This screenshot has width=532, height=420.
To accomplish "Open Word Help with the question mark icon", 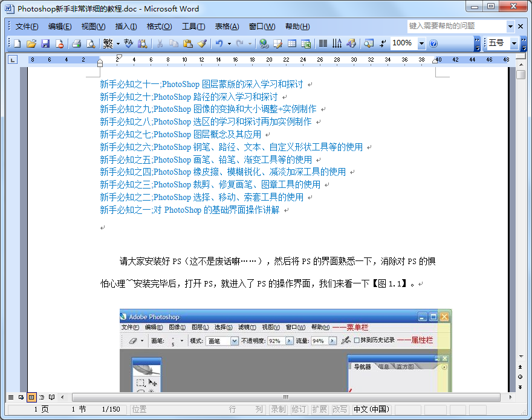I will point(433,44).
